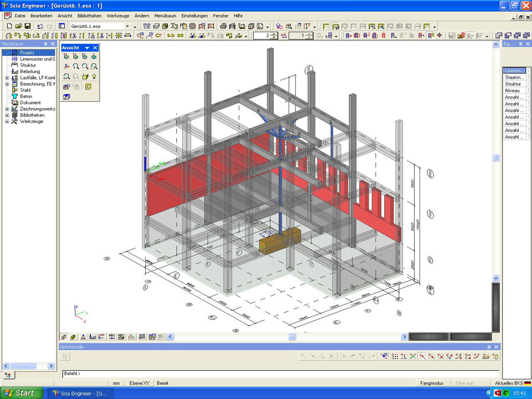Toggle Fangmodus in the status bar
This screenshot has height=399, width=532.
click(432, 383)
